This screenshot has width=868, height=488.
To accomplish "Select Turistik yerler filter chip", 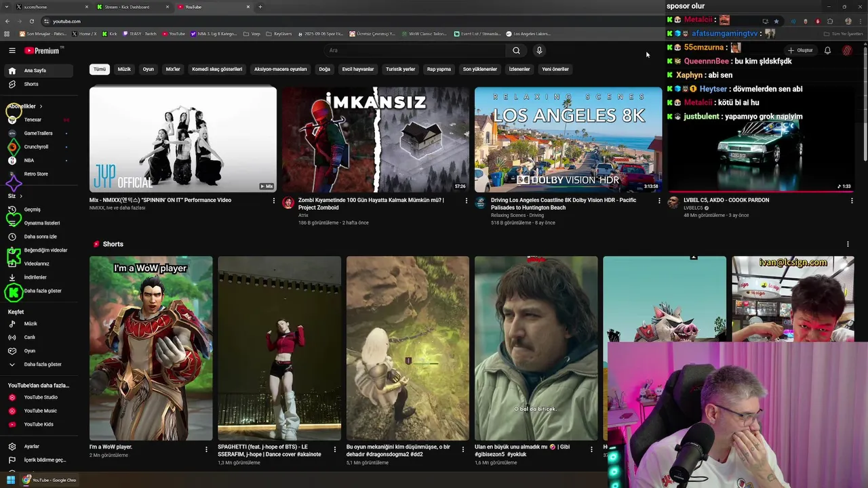I will (x=400, y=69).
